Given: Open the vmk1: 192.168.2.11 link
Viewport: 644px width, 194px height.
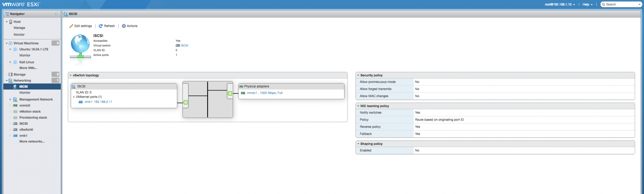Looking at the screenshot, I should coord(98,102).
